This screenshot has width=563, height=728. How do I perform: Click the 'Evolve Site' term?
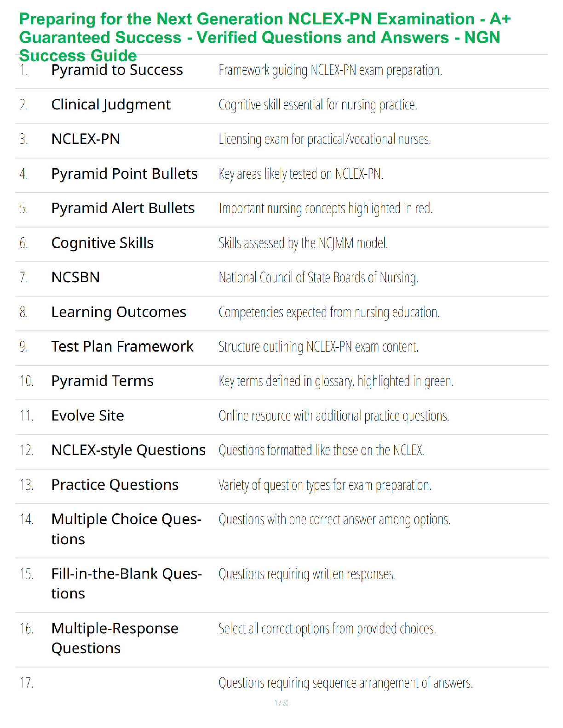[87, 415]
